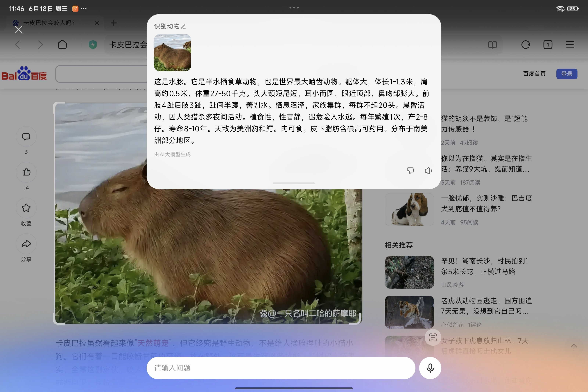
Task: Open the 百度首页 link
Action: tap(534, 74)
